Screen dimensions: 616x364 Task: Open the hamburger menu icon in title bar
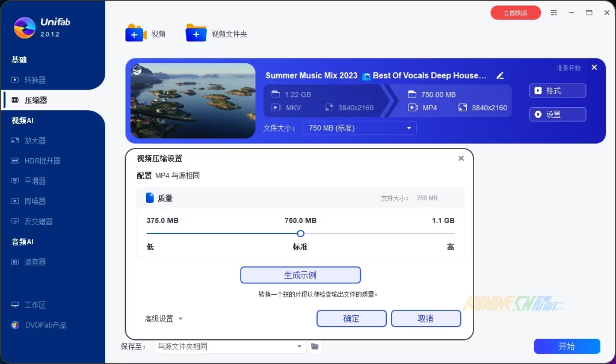(x=554, y=13)
